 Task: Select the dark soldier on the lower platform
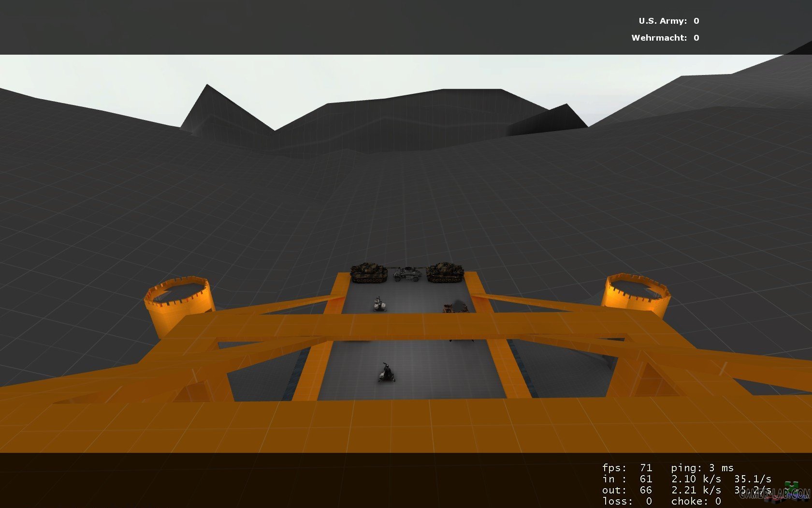pyautogui.click(x=387, y=373)
